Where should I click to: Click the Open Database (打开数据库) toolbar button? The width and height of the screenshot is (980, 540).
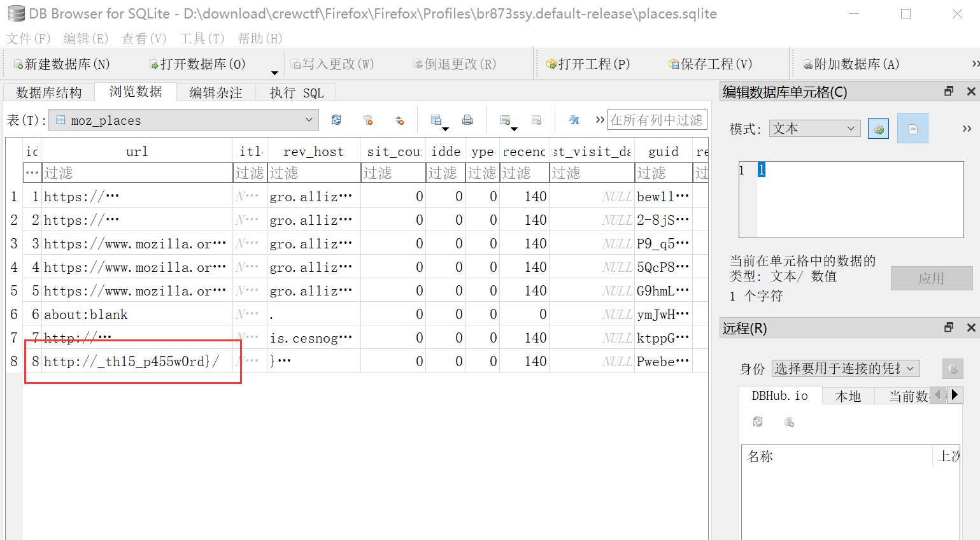pos(197,64)
